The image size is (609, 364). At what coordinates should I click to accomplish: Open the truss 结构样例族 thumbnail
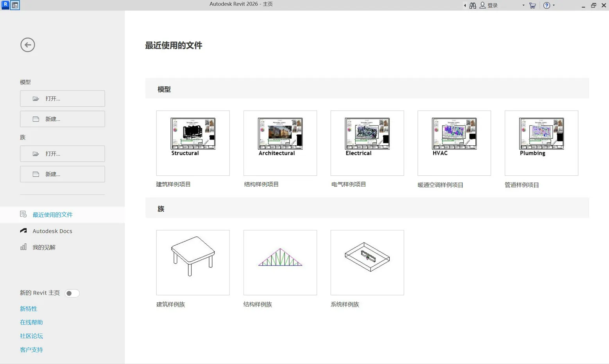pos(280,262)
